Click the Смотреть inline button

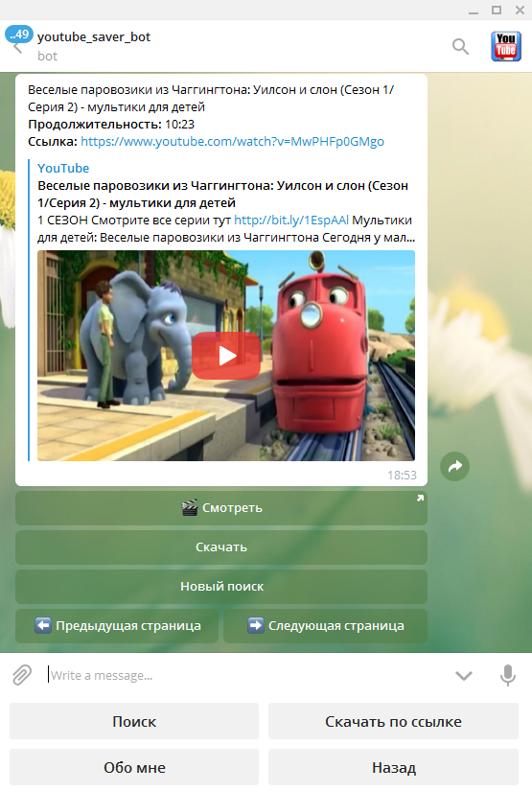coord(221,508)
